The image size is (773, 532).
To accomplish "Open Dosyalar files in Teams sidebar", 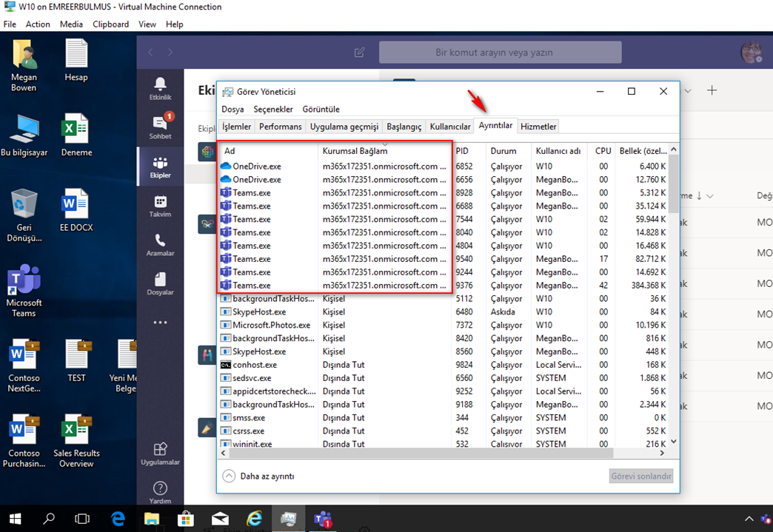I will (160, 284).
